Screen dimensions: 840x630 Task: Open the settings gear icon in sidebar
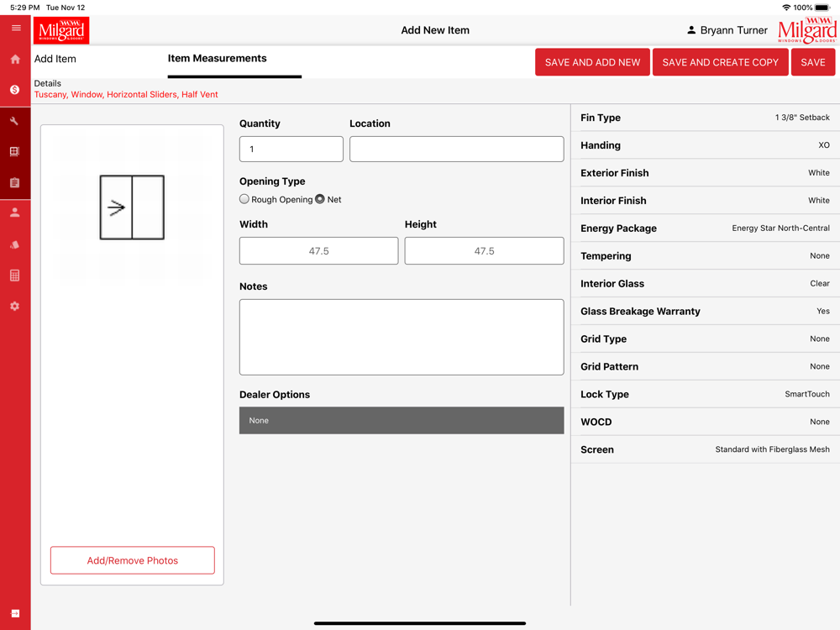[x=15, y=306]
